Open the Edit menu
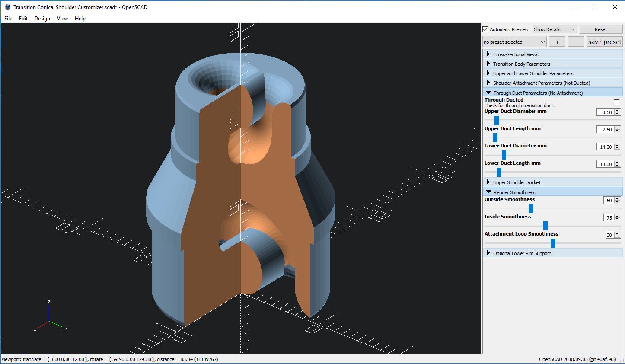This screenshot has height=364, width=625. [x=23, y=19]
